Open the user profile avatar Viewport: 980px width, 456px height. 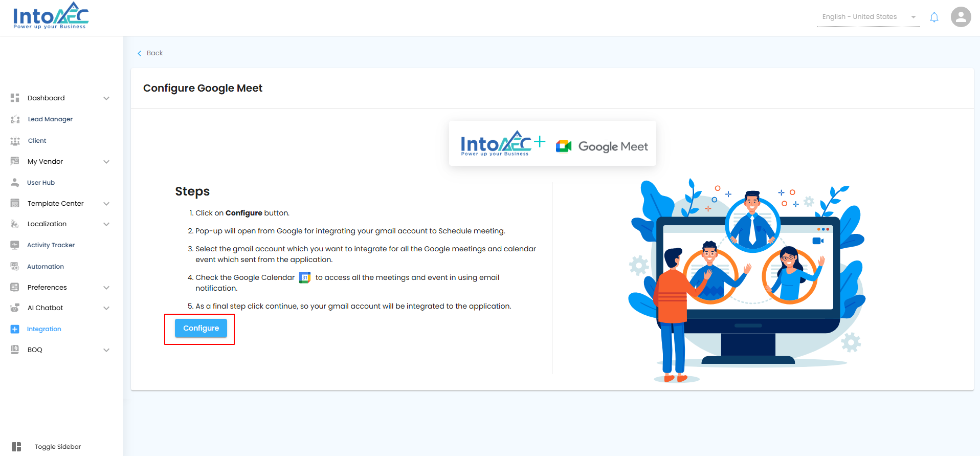pyautogui.click(x=961, y=17)
